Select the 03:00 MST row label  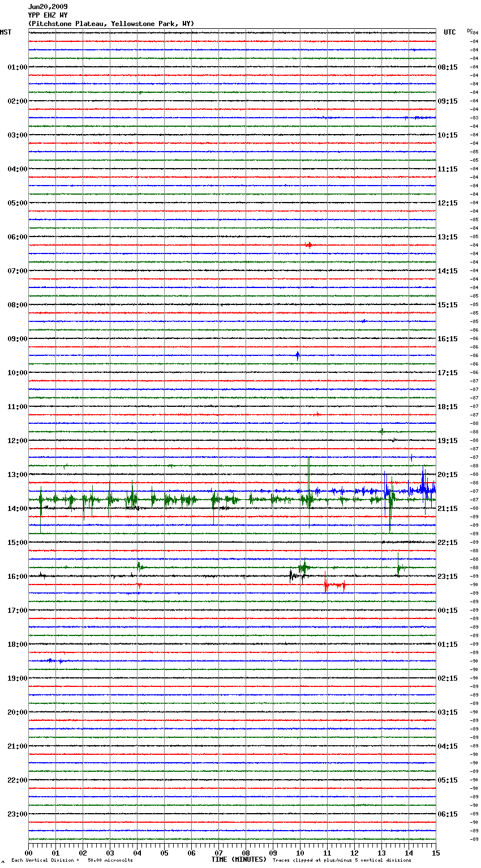18,135
